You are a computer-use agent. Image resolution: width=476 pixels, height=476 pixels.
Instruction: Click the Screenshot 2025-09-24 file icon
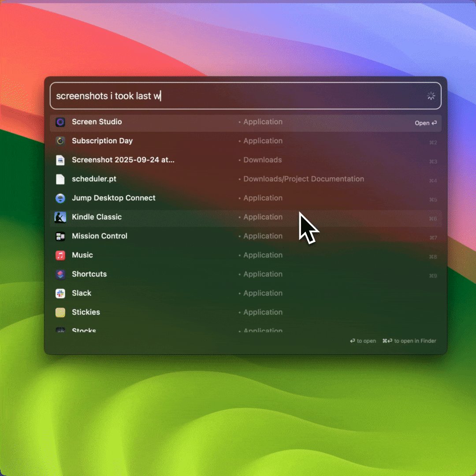(x=60, y=160)
